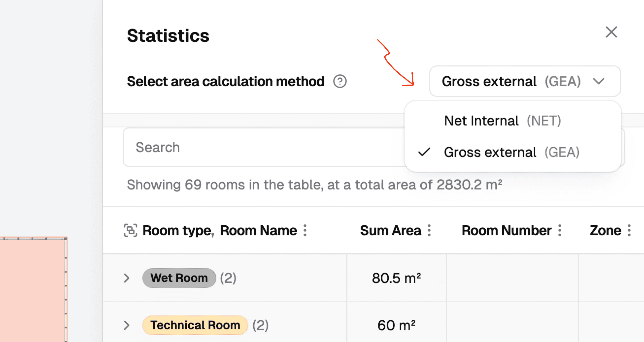Click the help icon beside area calculation method
The width and height of the screenshot is (644, 342).
[x=340, y=81]
